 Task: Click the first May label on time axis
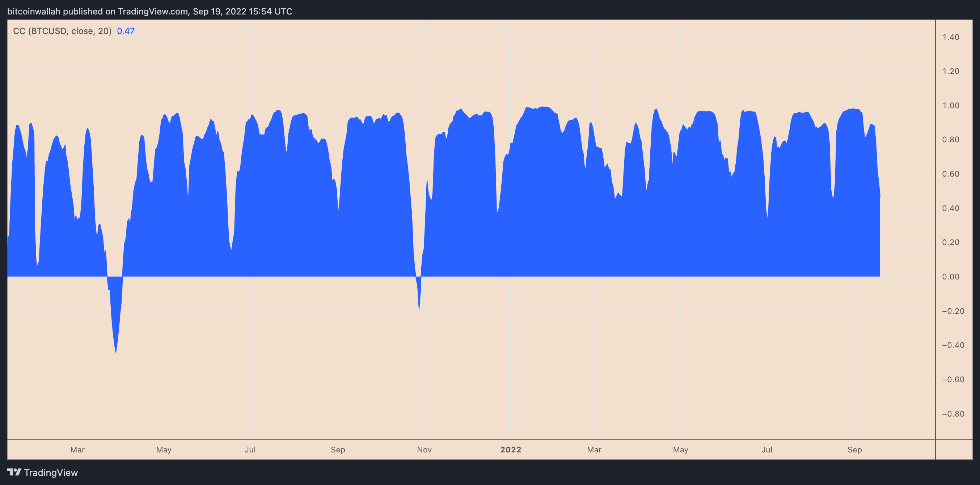pos(164,450)
